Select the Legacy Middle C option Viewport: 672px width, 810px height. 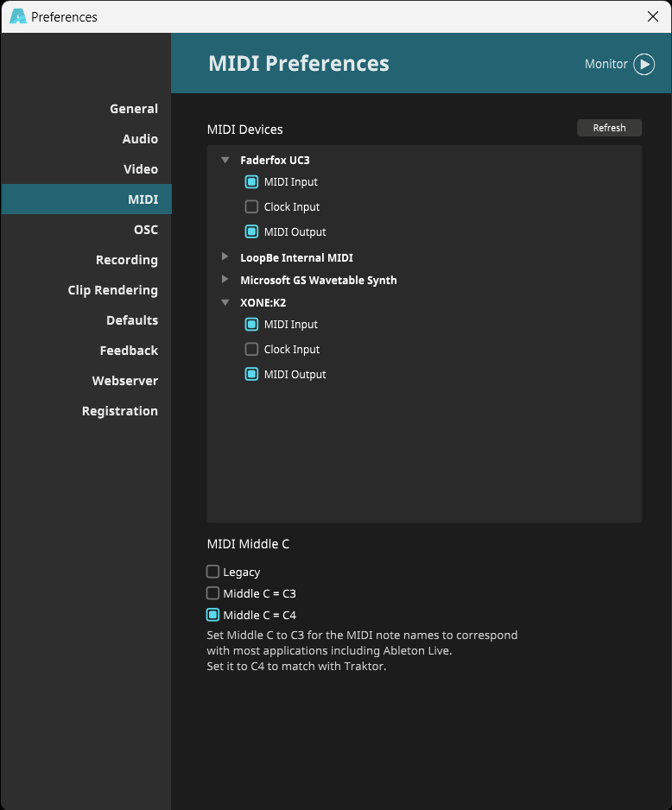tap(212, 571)
